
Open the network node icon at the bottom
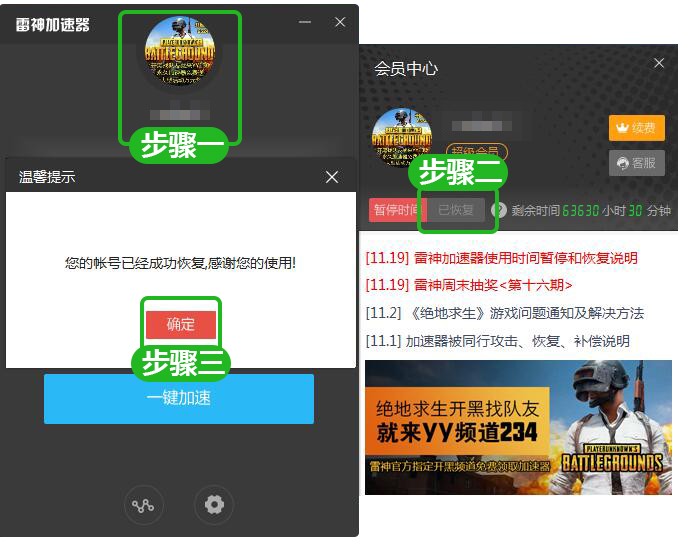143,505
